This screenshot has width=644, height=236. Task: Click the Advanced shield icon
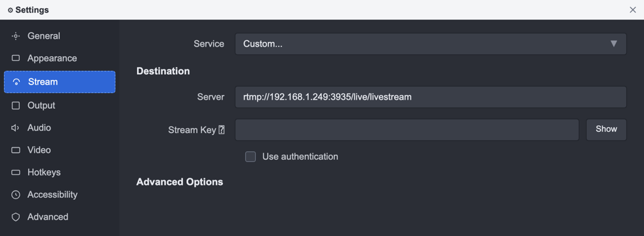tap(16, 217)
